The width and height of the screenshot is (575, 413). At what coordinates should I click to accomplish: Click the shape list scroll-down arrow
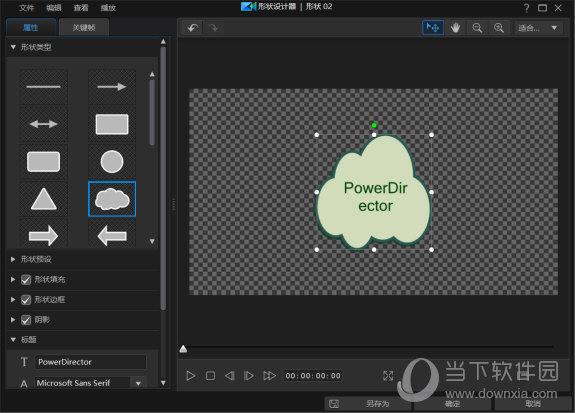click(x=152, y=241)
